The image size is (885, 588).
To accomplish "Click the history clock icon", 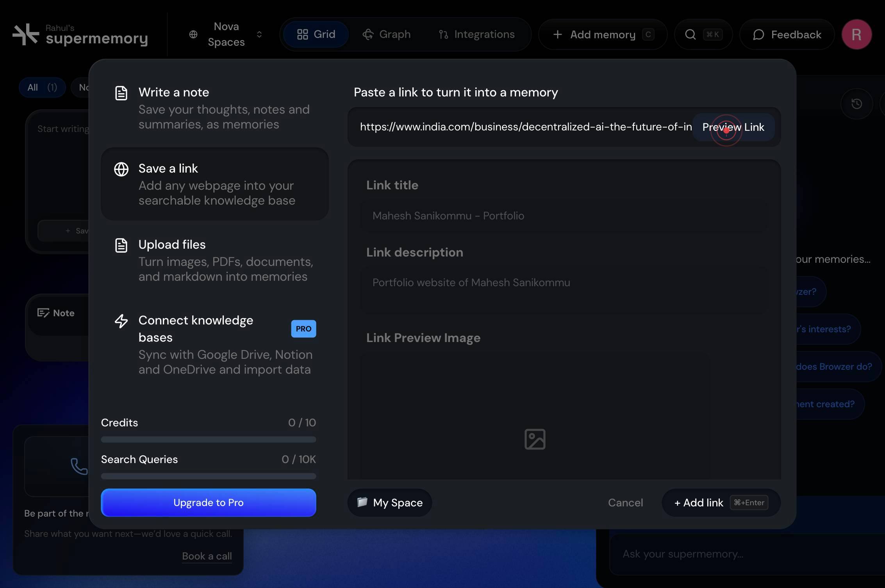I will coord(856,104).
